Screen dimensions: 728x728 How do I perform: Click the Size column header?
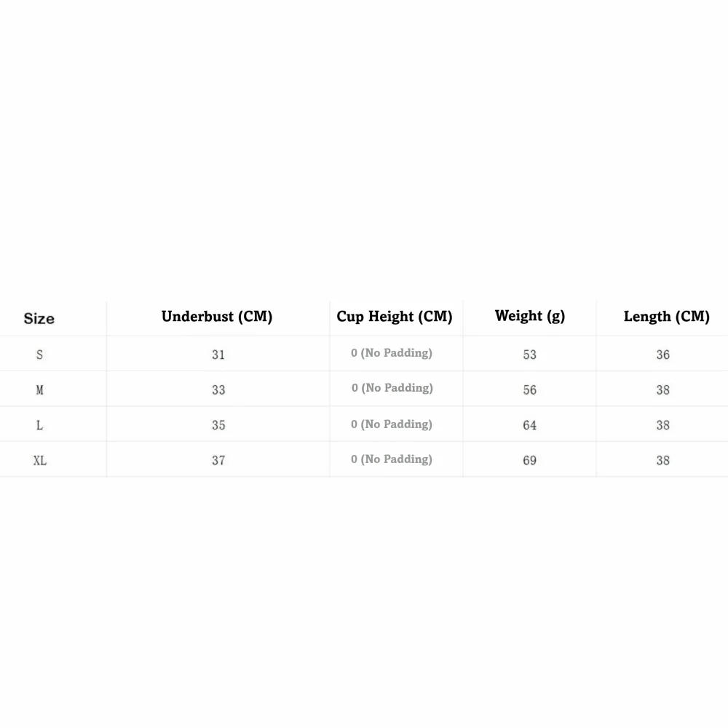click(x=39, y=319)
